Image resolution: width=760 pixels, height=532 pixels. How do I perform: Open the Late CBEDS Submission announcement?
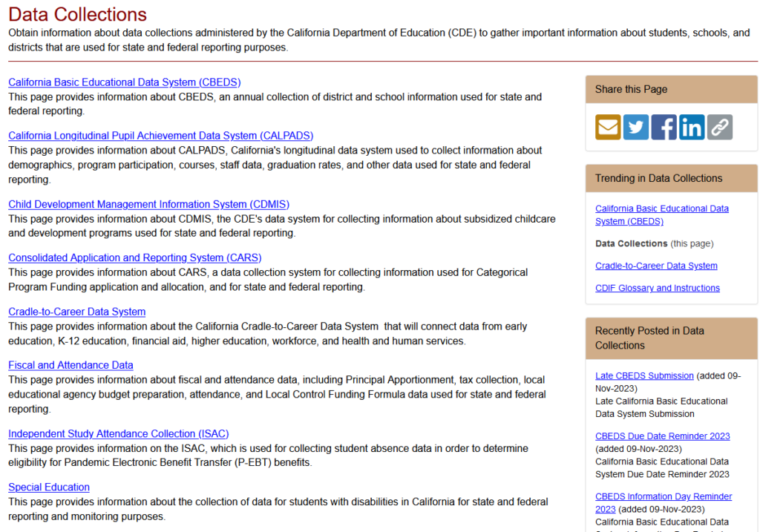pos(644,375)
